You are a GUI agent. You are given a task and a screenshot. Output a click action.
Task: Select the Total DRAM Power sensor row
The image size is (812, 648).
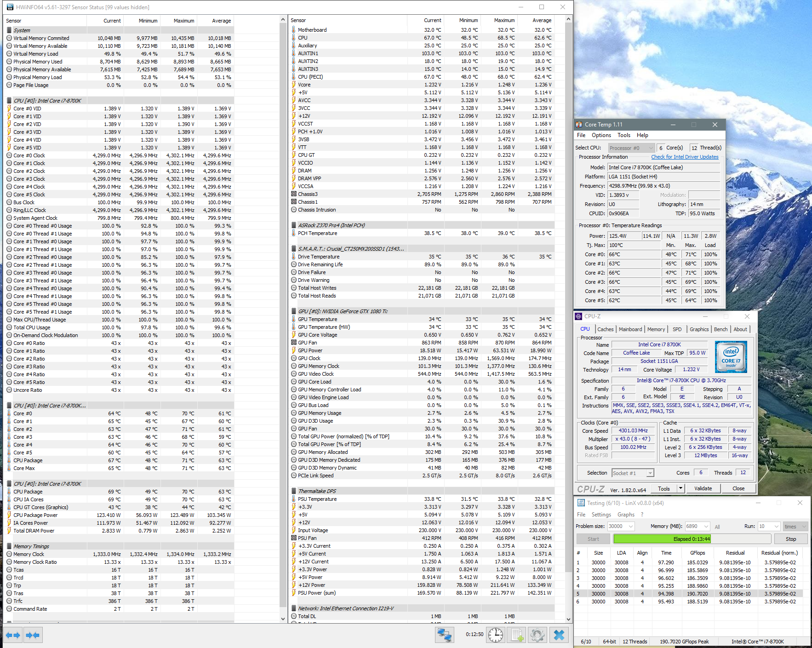point(119,531)
